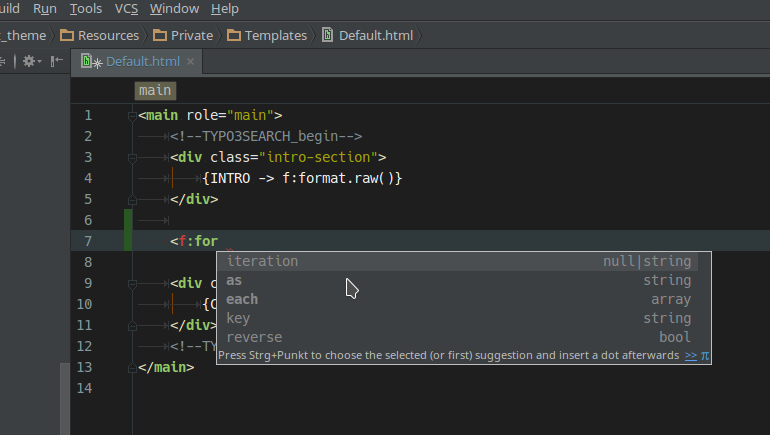Open the Window menu
Screen dimensions: 770x435
click(174, 9)
